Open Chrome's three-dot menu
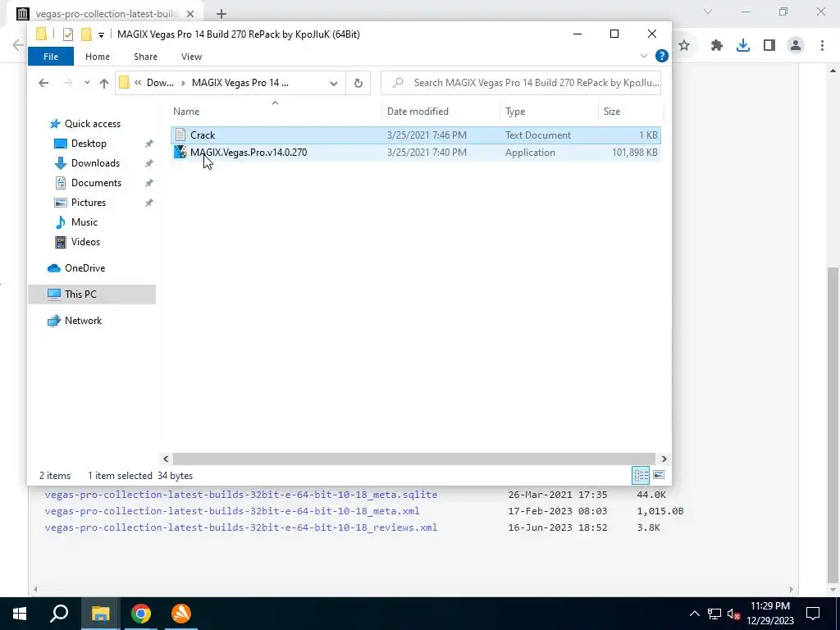840x630 pixels. pyautogui.click(x=822, y=46)
